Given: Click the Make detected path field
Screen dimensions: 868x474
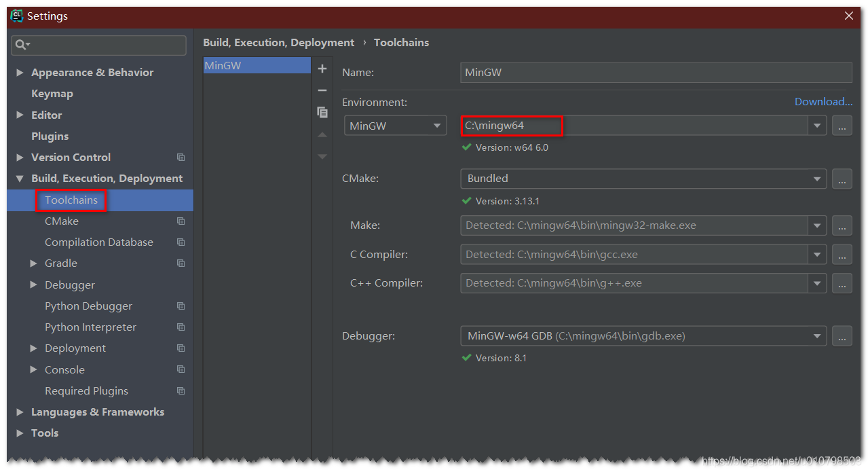Looking at the screenshot, I should pos(634,225).
